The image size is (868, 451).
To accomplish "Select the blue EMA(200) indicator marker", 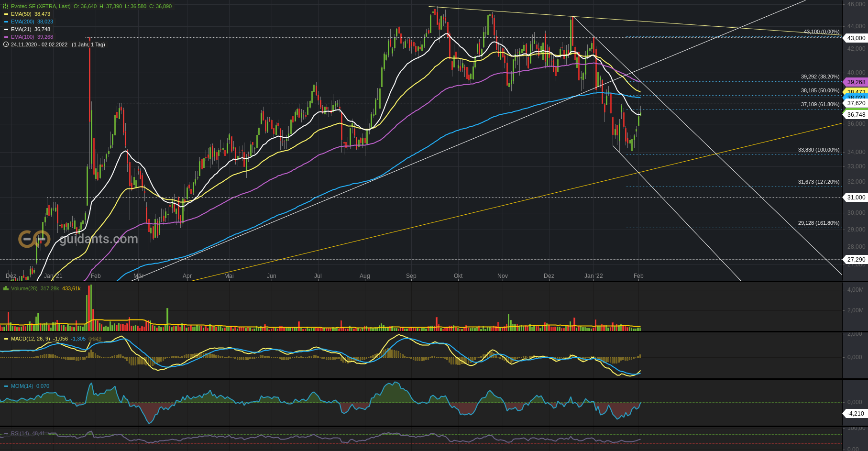I will click(x=6, y=21).
